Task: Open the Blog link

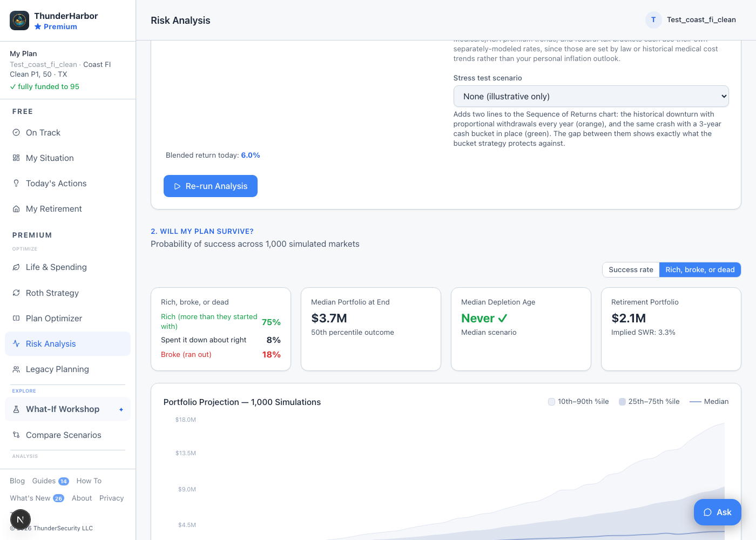Action: tap(17, 481)
